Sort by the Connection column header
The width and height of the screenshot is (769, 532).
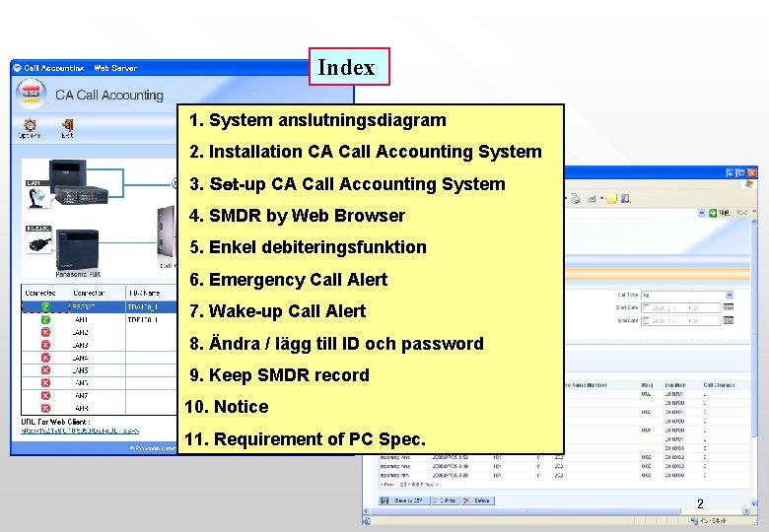[89, 293]
